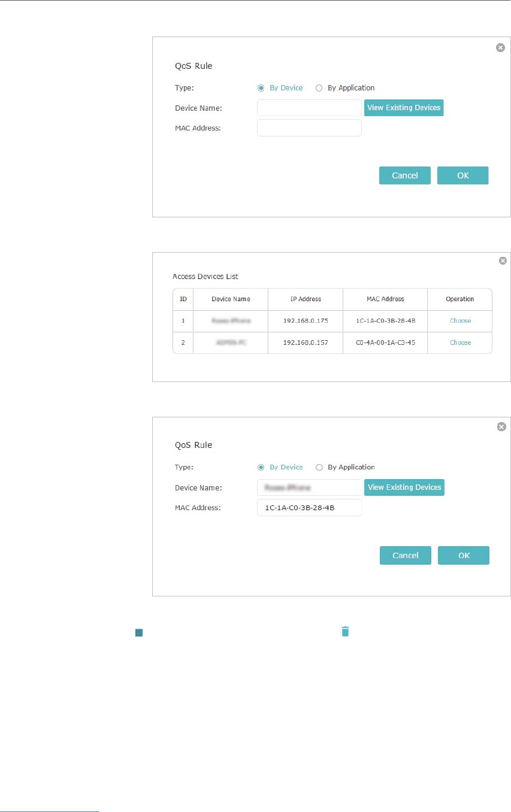Image resolution: width=511 pixels, height=812 pixels.
Task: Click the IP Address column header
Action: click(306, 299)
